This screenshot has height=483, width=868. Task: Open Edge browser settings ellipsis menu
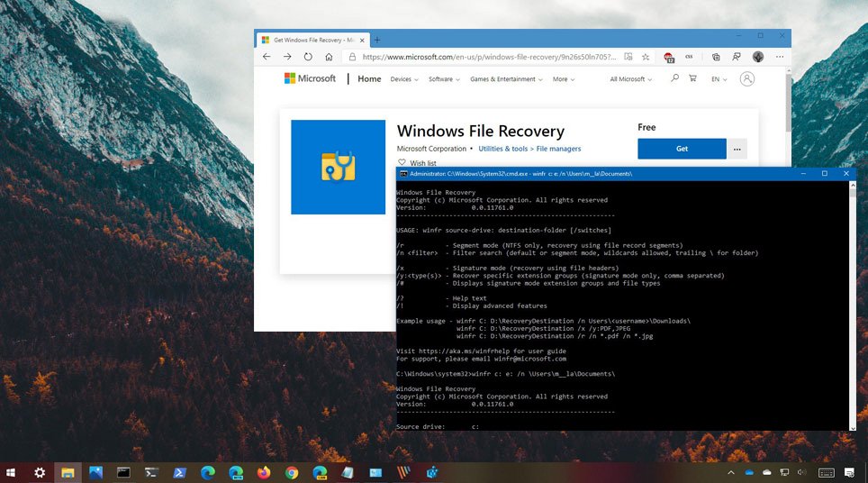pyautogui.click(x=780, y=57)
